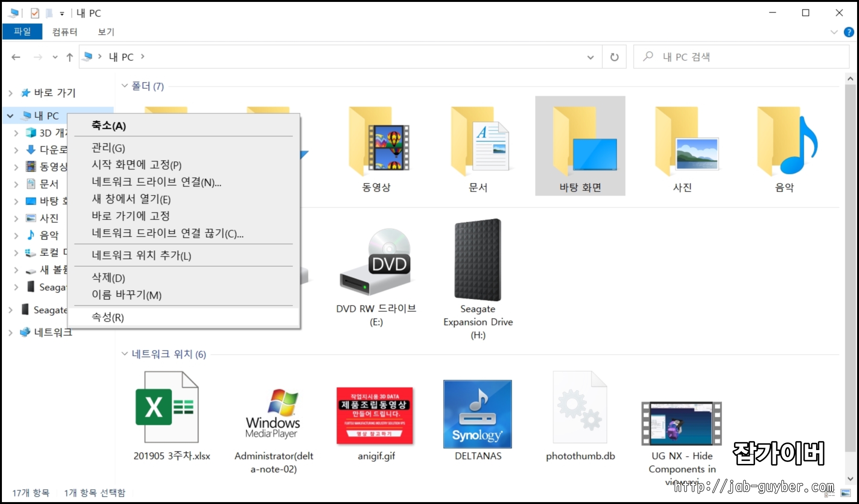Open the 사진 folder
The height and width of the screenshot is (504, 859).
pos(681,148)
